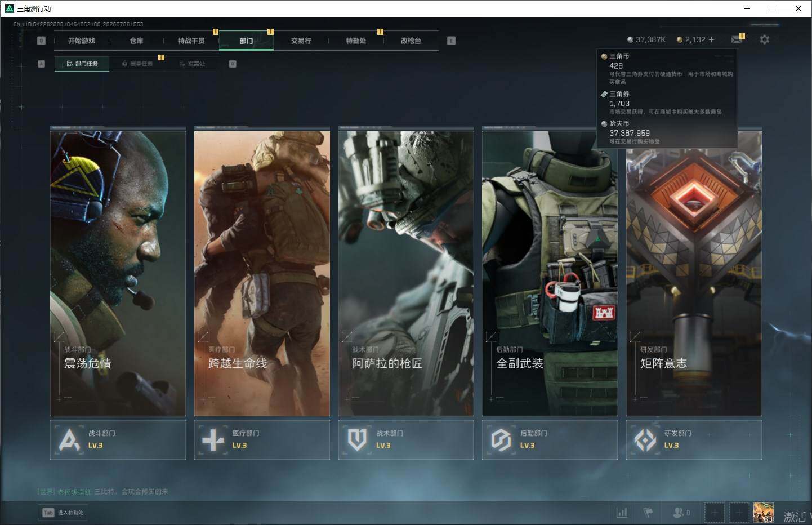Click the 矩阵意志 title text
Viewport: 812px width, 525px height.
click(x=663, y=363)
